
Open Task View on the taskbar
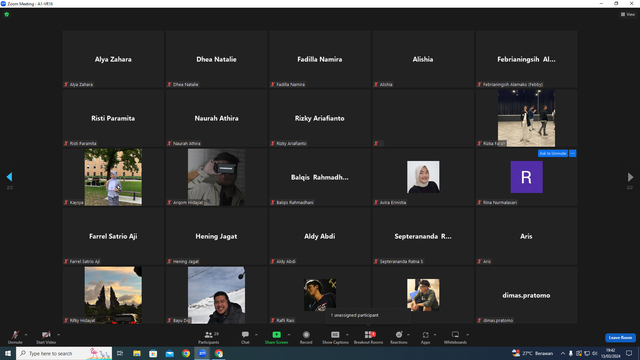tap(120, 353)
